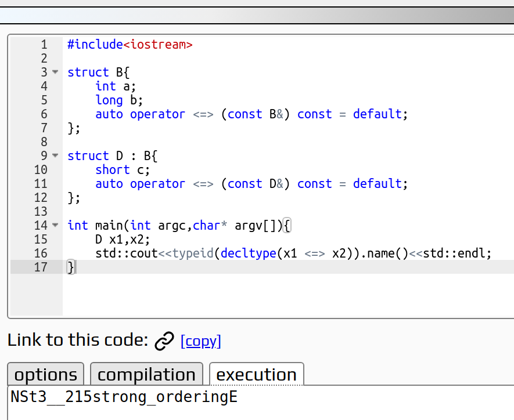This screenshot has width=514, height=420.
Task: Click 'int a;' on line 4
Action: (x=116, y=86)
